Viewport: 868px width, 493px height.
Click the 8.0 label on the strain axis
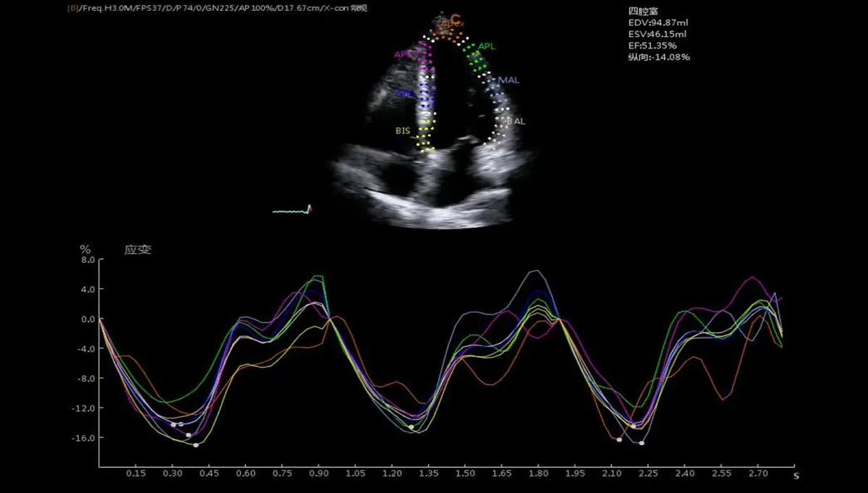[88, 259]
